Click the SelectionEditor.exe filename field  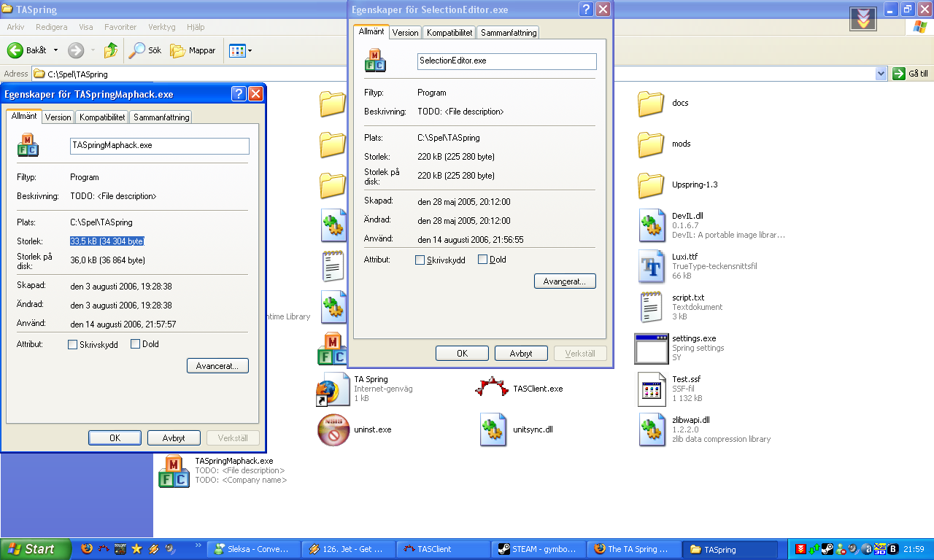click(507, 61)
